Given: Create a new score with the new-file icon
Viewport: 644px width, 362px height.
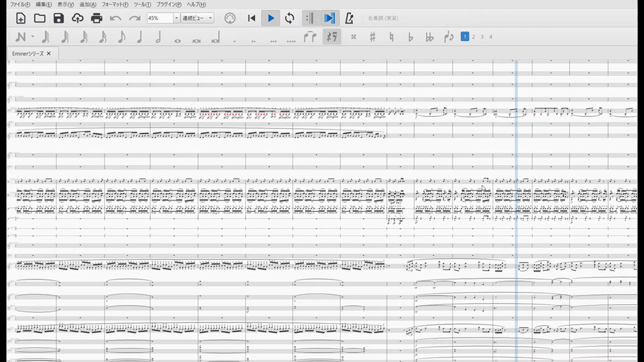Looking at the screenshot, I should pyautogui.click(x=21, y=18).
